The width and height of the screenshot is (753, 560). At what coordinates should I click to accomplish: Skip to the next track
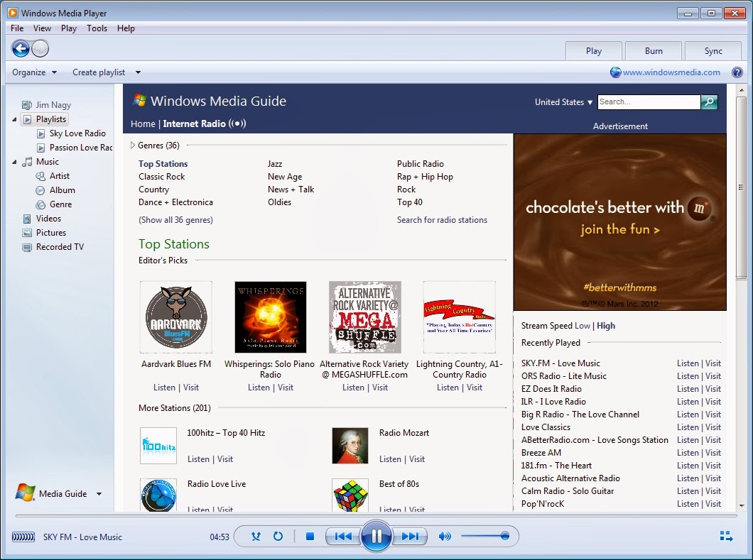tap(410, 537)
